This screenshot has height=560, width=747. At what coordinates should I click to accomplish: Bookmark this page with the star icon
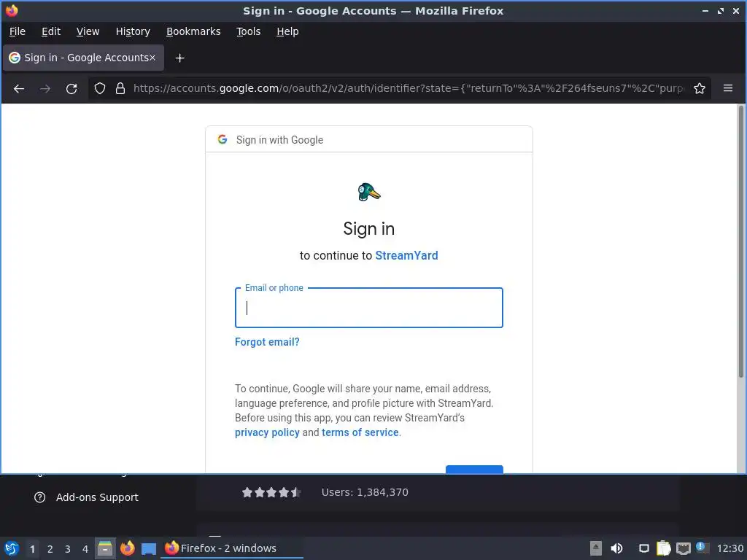click(700, 88)
